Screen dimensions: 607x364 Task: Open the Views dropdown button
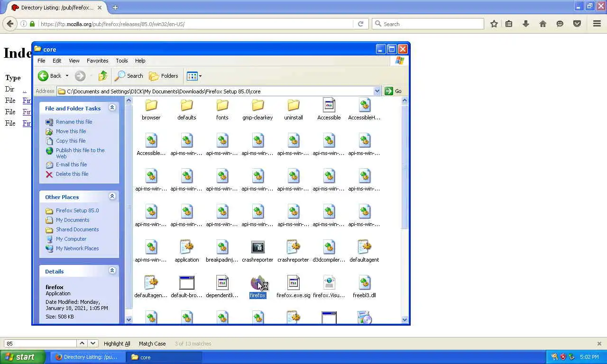click(194, 76)
